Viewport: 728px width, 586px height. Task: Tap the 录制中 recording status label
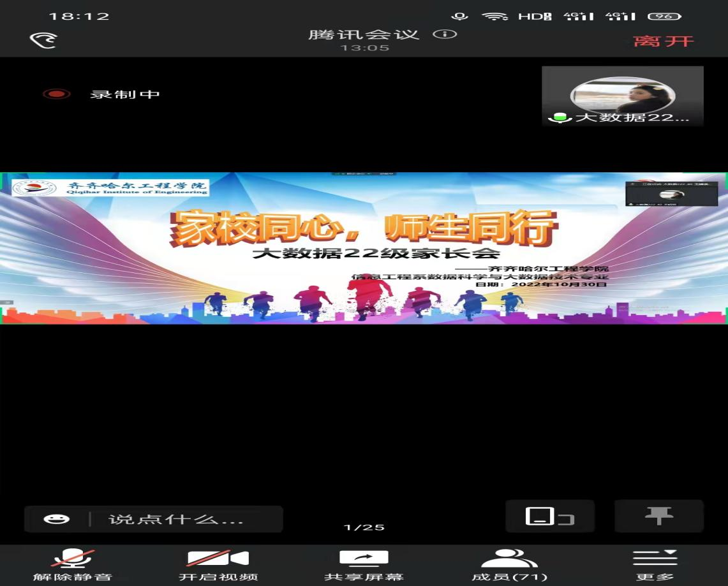point(124,94)
